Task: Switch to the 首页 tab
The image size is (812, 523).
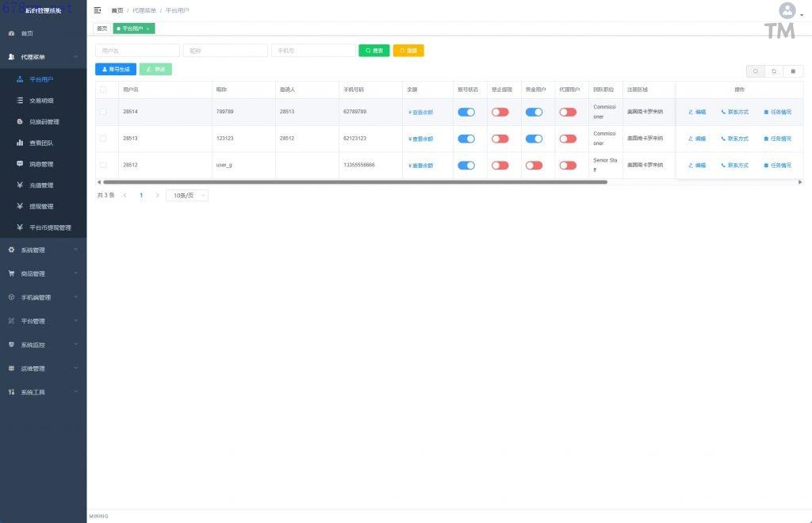Action: tap(102, 29)
